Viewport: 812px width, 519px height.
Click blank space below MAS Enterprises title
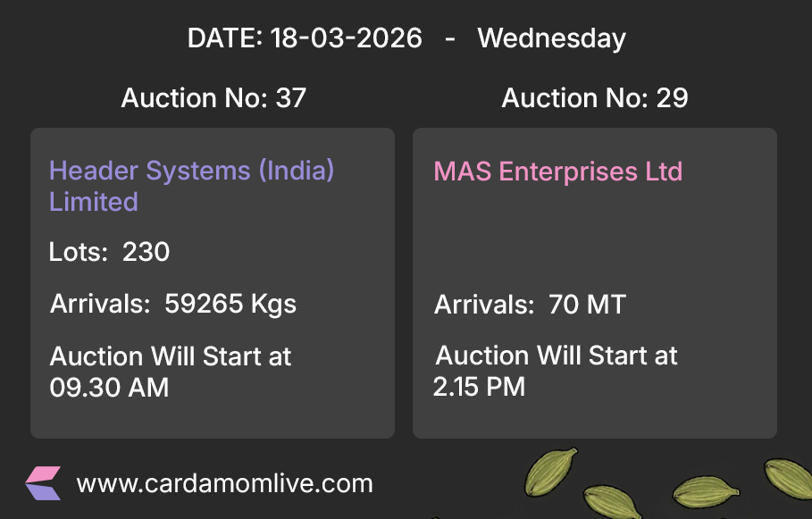click(x=594, y=237)
